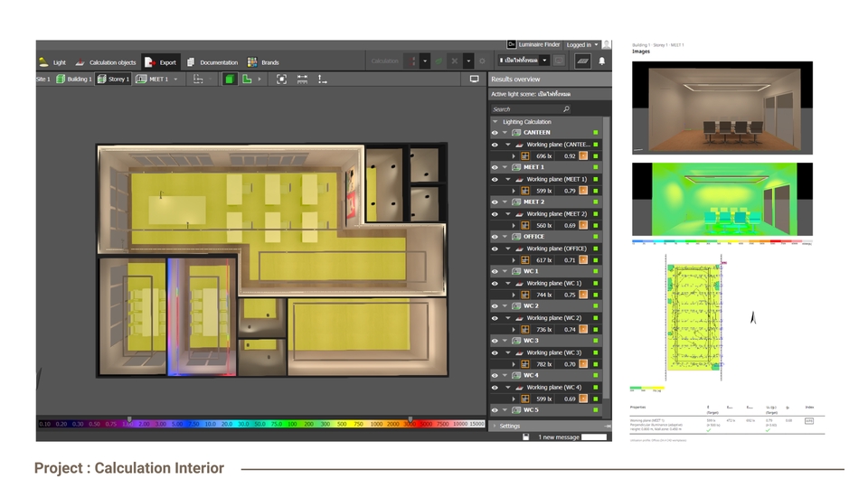Click orange result icon beside 0.75

pyautogui.click(x=583, y=295)
